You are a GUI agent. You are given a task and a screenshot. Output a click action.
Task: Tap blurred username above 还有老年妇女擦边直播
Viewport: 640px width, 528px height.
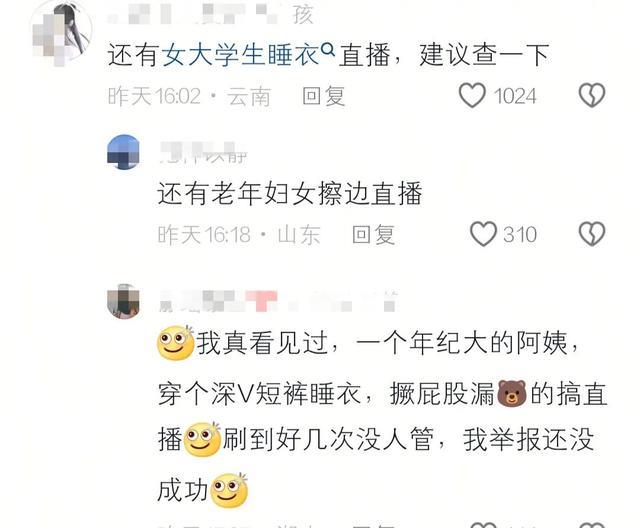203,153
